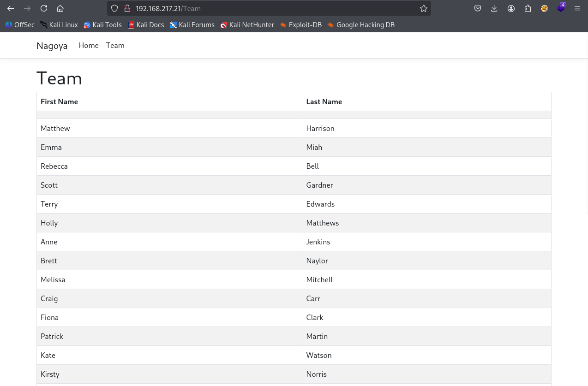Bookmark this page with the star icon
Screen dimensions: 588x386
click(x=423, y=8)
